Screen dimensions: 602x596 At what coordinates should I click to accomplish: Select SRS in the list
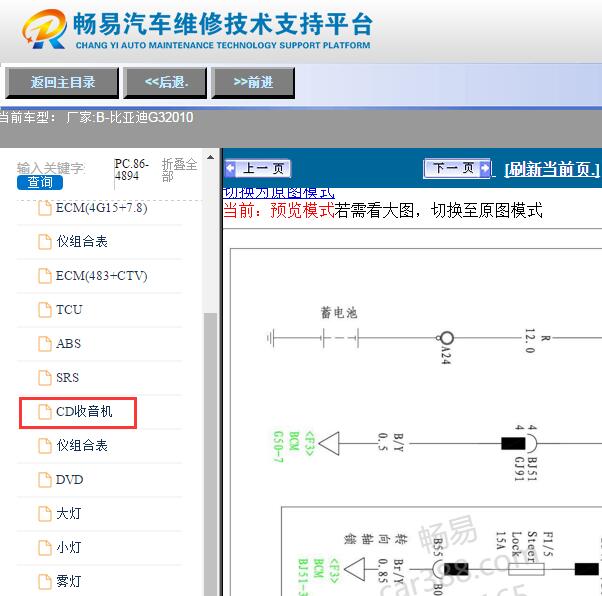point(67,377)
